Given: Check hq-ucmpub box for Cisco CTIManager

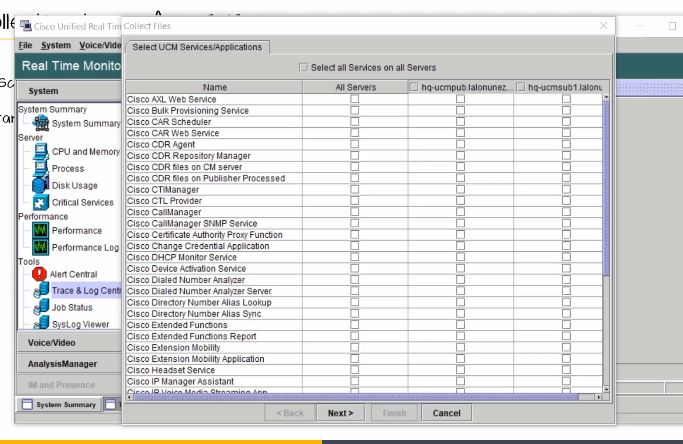Looking at the screenshot, I should point(460,189).
